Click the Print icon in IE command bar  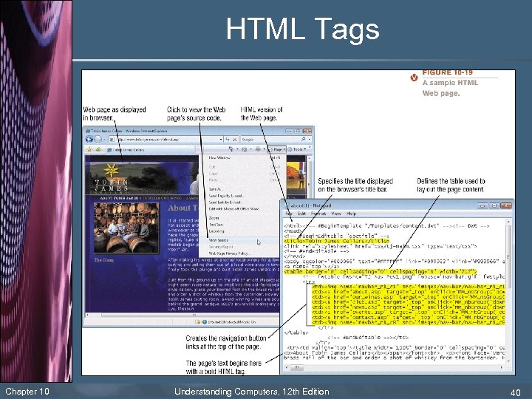[x=258, y=149]
